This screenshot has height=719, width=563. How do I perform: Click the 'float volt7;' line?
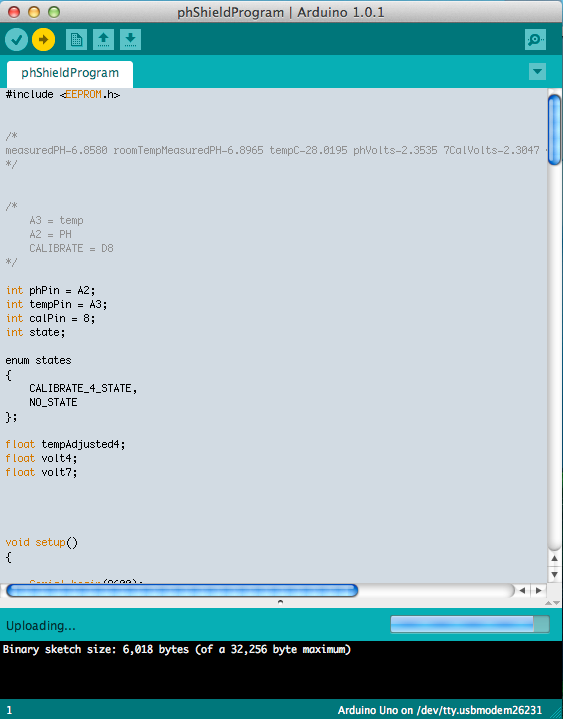click(x=41, y=472)
